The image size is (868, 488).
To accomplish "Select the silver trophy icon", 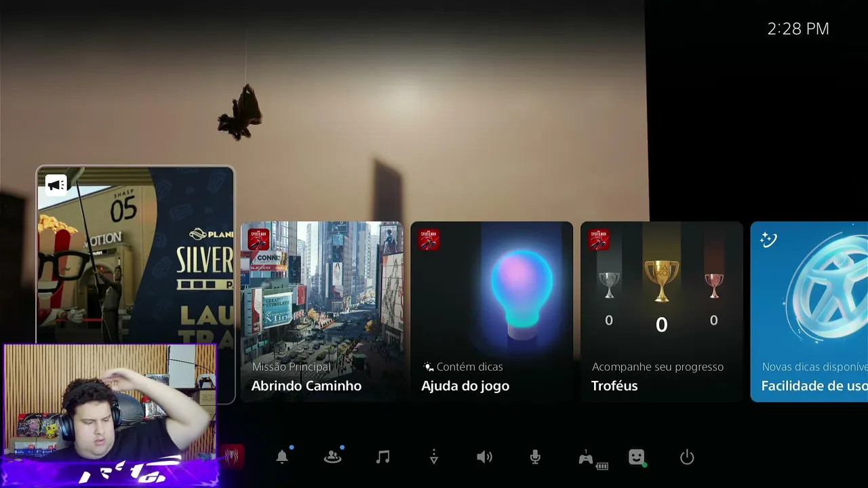I will pyautogui.click(x=608, y=285).
